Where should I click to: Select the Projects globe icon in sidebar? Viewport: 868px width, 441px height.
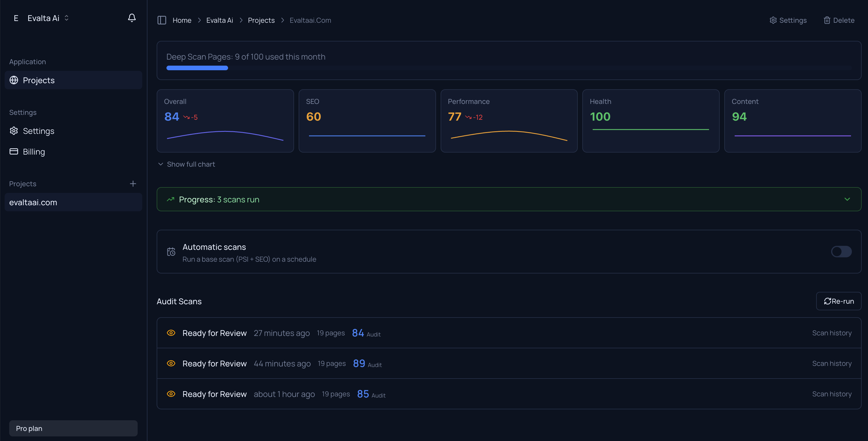pyautogui.click(x=14, y=80)
